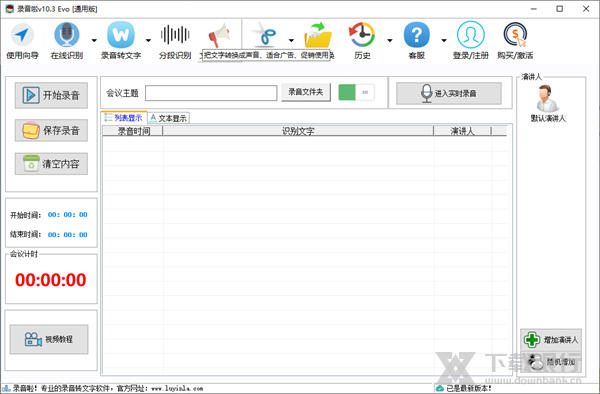
Task: Expand the 录音转文字 dropdown arrow
Action: pyautogui.click(x=148, y=40)
